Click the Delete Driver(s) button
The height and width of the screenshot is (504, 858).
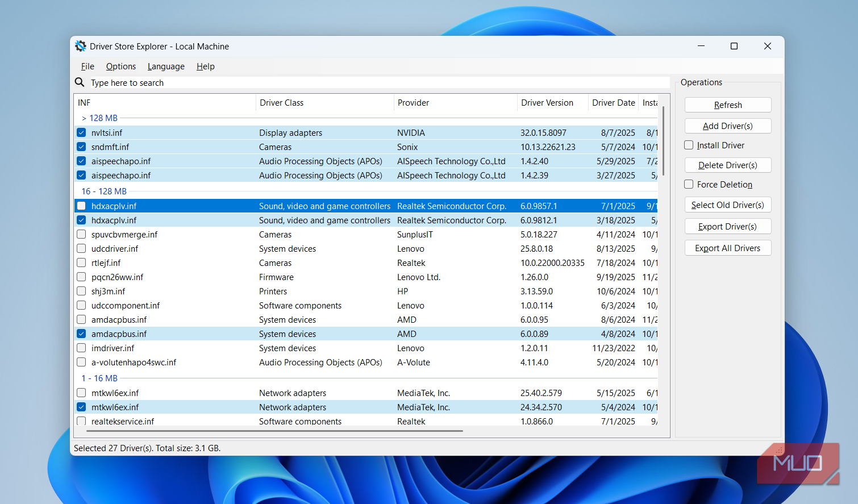(727, 165)
